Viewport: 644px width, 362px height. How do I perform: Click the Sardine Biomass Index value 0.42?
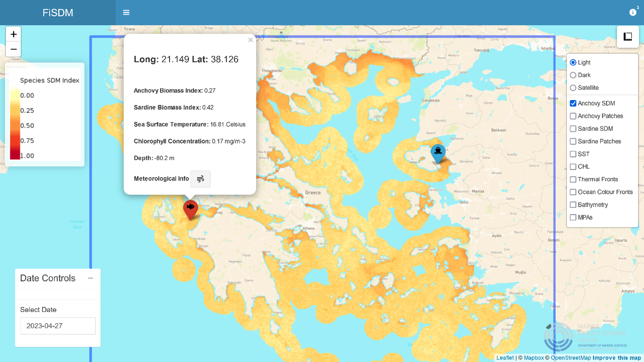click(x=208, y=108)
